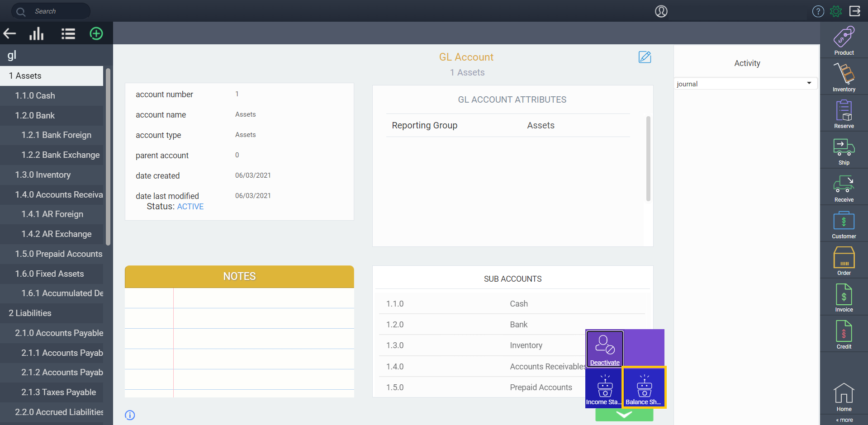
Task: Select 1.2.1 Bank Foreign account
Action: [52, 135]
